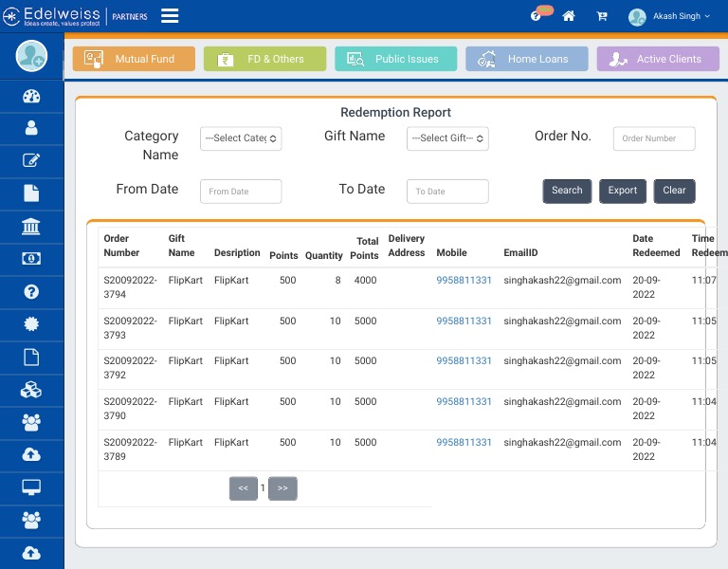Screen dimensions: 728x569
Task: Open the Home Loans tab
Action: [527, 59]
